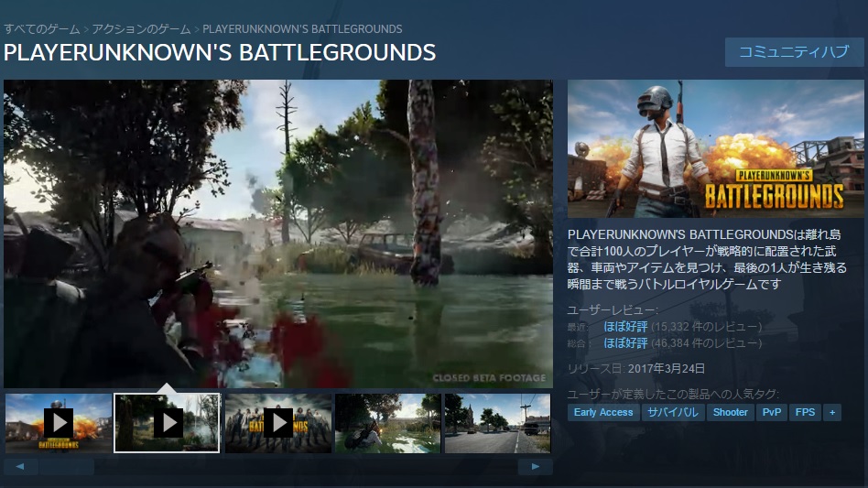Click the left arrow of thumbnail scroller

20,466
